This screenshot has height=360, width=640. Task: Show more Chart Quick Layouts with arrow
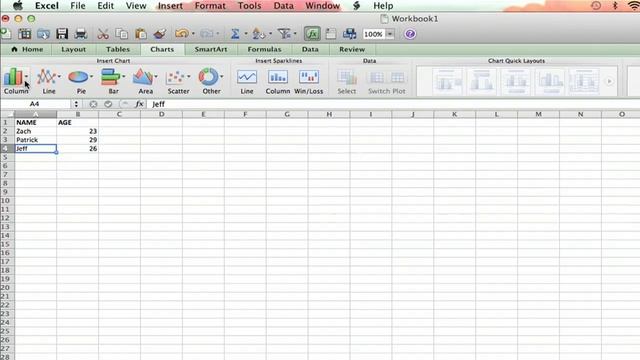click(x=609, y=81)
